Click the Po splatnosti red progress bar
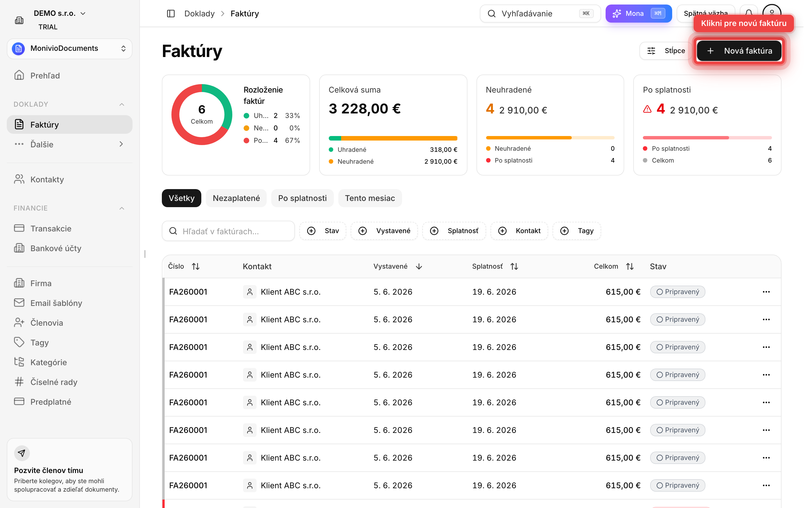This screenshot has height=508, width=812. click(x=707, y=138)
